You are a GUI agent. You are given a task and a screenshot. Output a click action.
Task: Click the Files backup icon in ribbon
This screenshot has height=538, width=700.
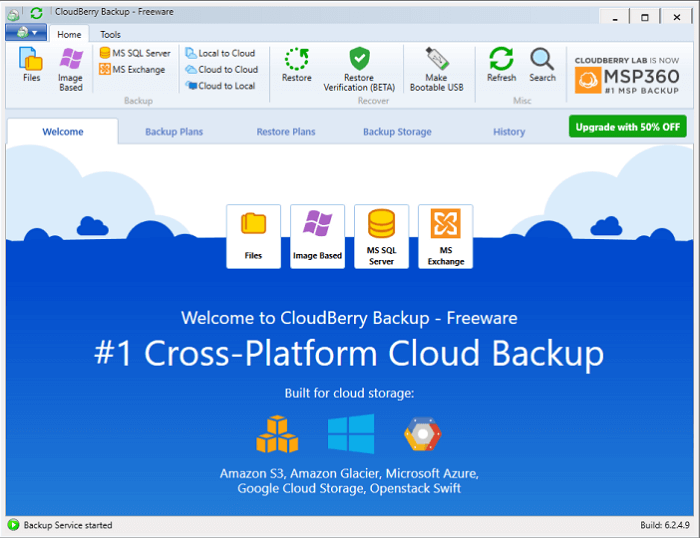31,66
